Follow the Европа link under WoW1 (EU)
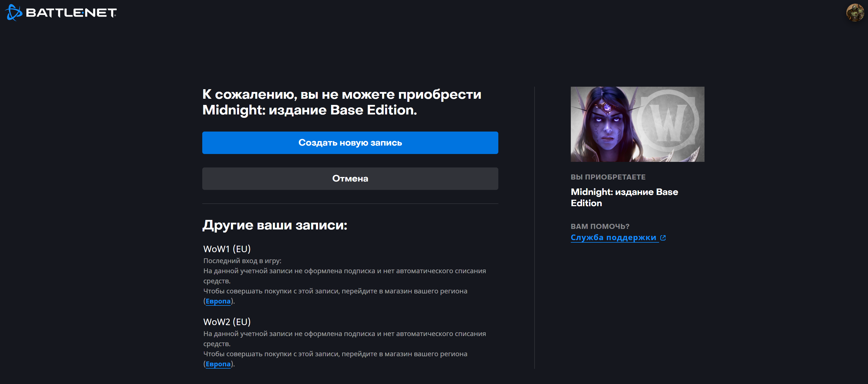This screenshot has height=384, width=868. (x=218, y=301)
